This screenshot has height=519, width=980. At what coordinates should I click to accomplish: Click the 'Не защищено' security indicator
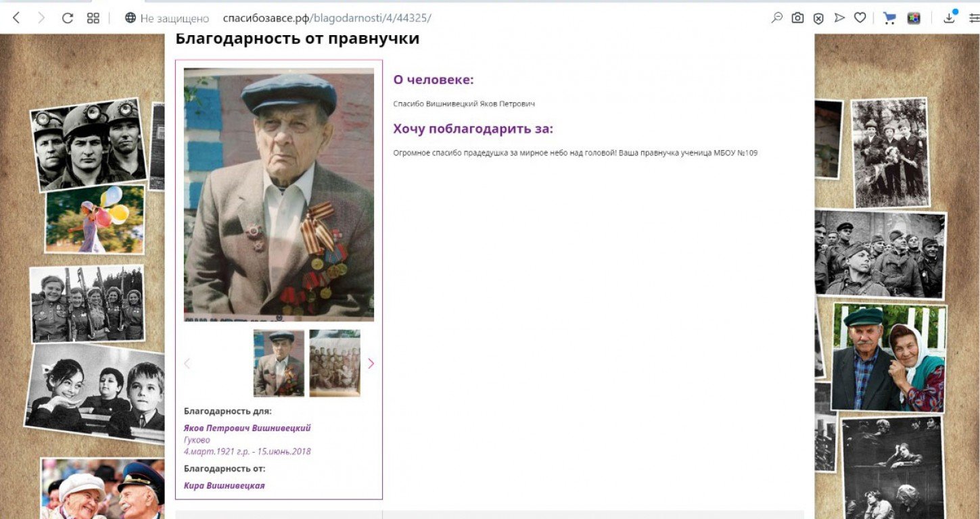click(x=167, y=18)
